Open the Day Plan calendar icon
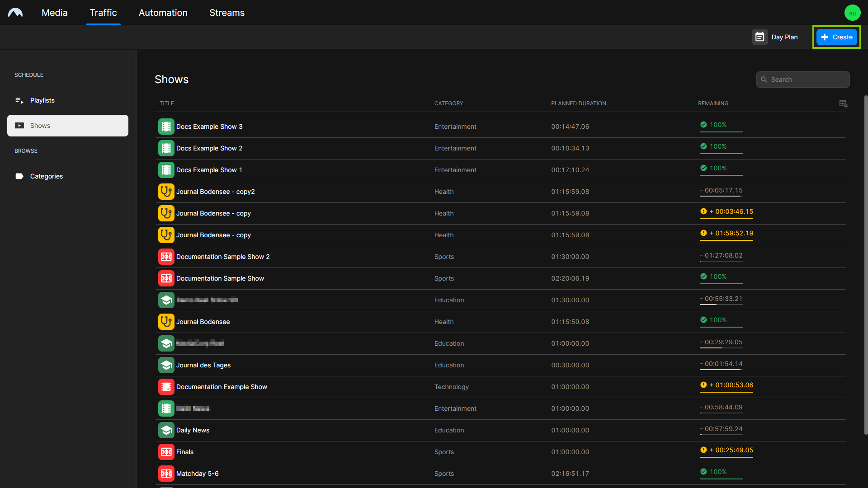This screenshot has width=868, height=488. point(759,37)
